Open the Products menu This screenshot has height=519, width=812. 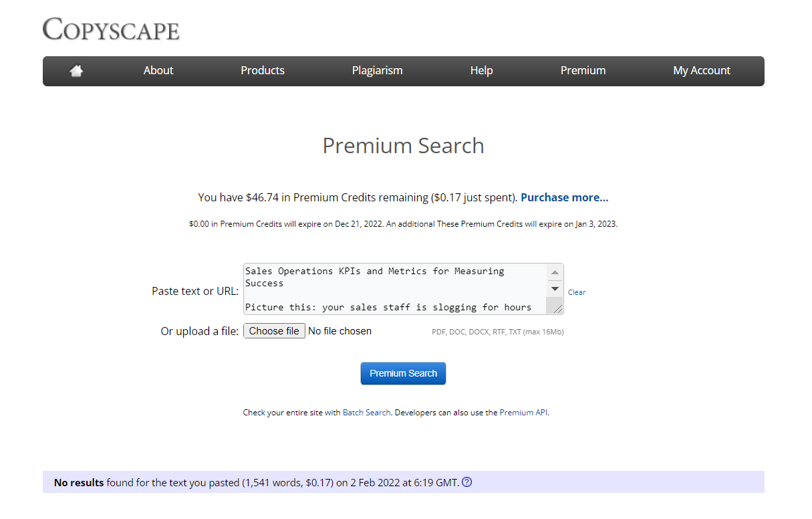(x=263, y=71)
